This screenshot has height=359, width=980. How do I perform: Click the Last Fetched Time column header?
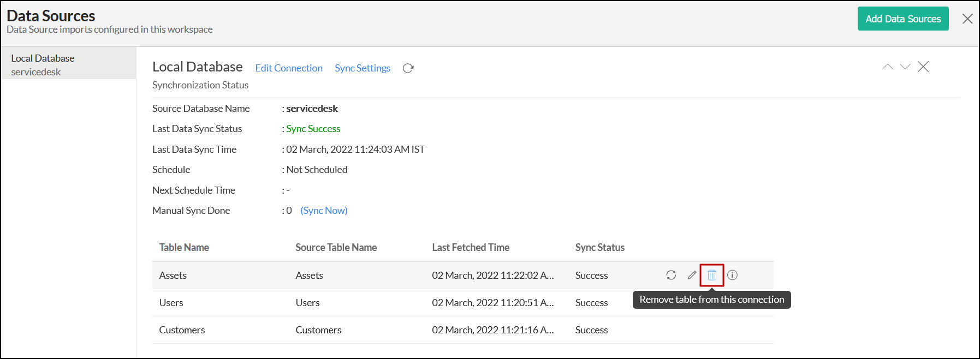(471, 248)
